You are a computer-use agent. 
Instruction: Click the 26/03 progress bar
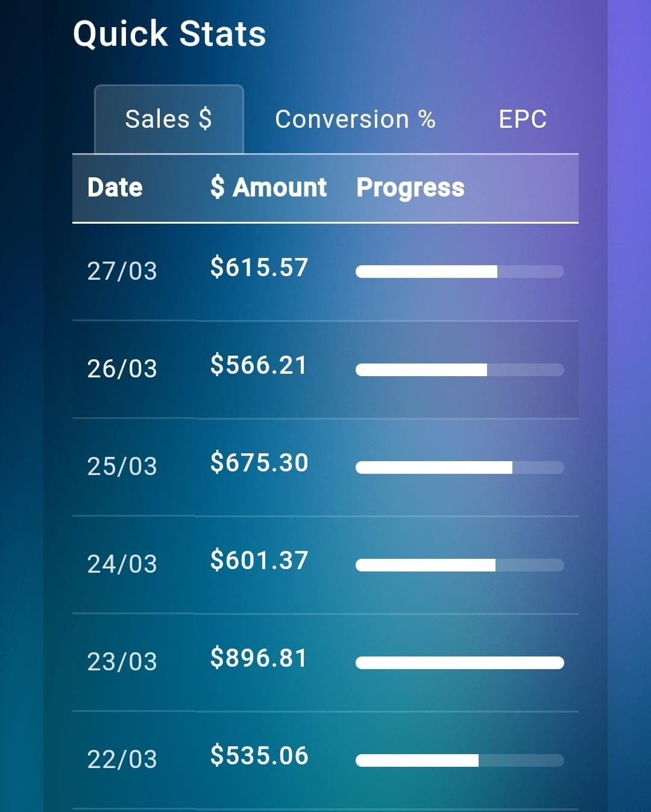459,370
